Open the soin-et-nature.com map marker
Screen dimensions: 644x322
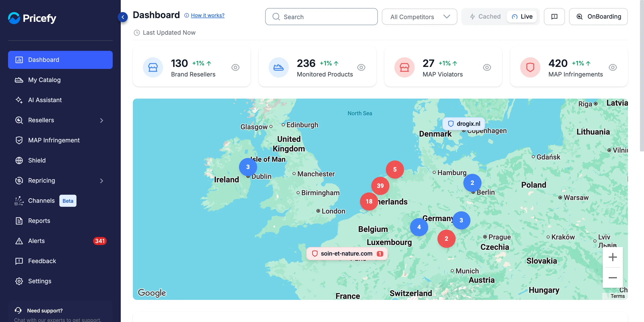coord(347,254)
